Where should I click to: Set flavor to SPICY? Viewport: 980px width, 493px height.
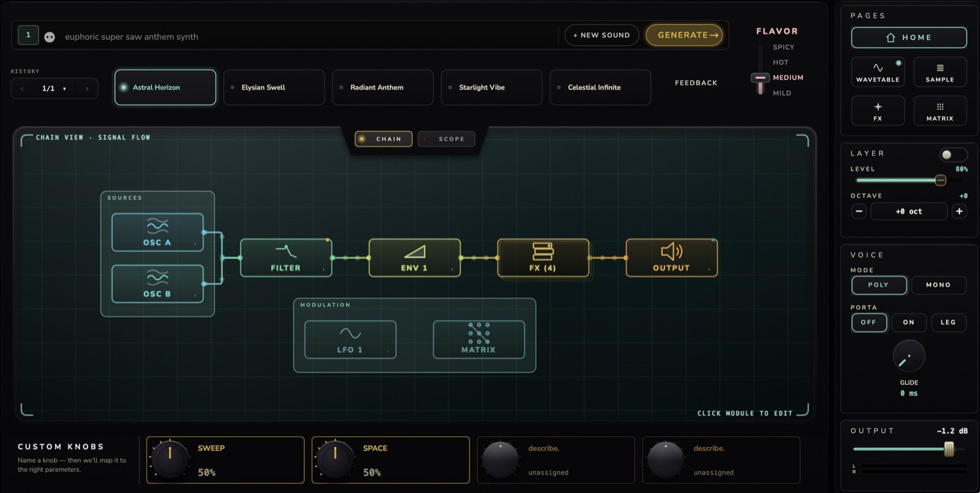[783, 47]
